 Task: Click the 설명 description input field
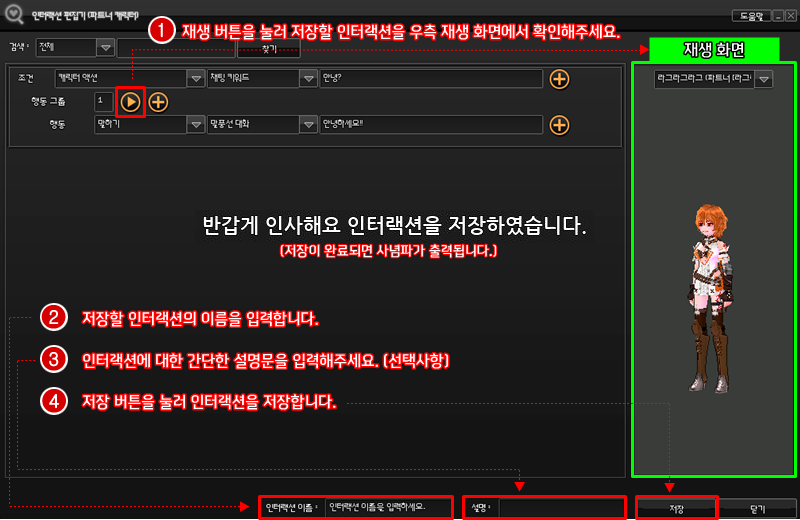(x=561, y=507)
